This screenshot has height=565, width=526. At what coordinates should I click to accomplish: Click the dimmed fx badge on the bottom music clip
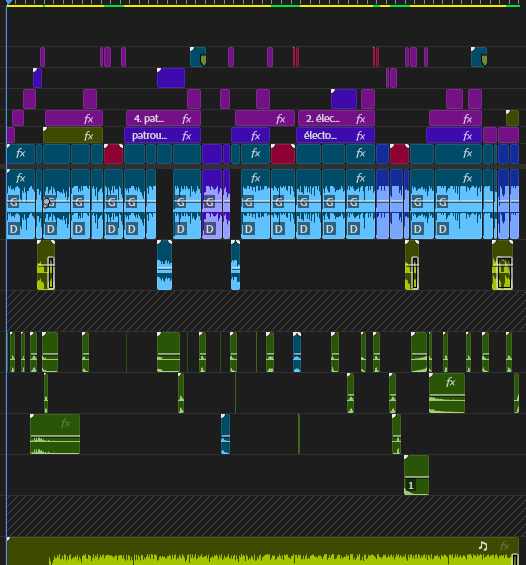505,546
